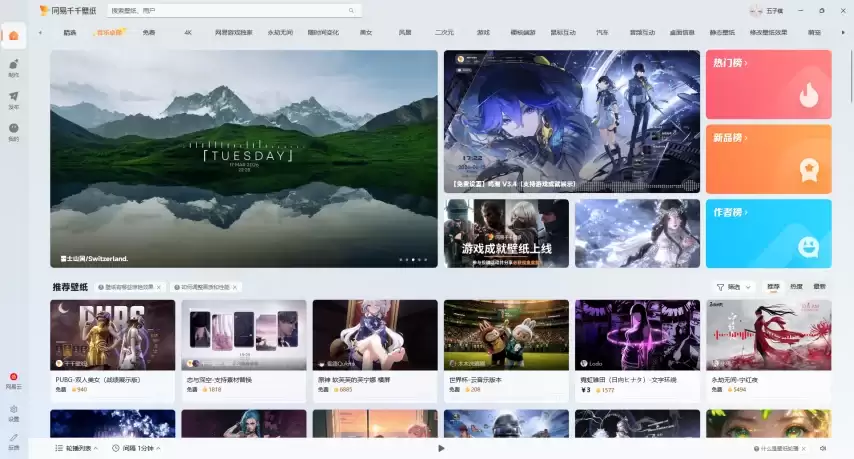854x459 pixels.
Task: Play the wallpaper carousel
Action: click(441, 448)
